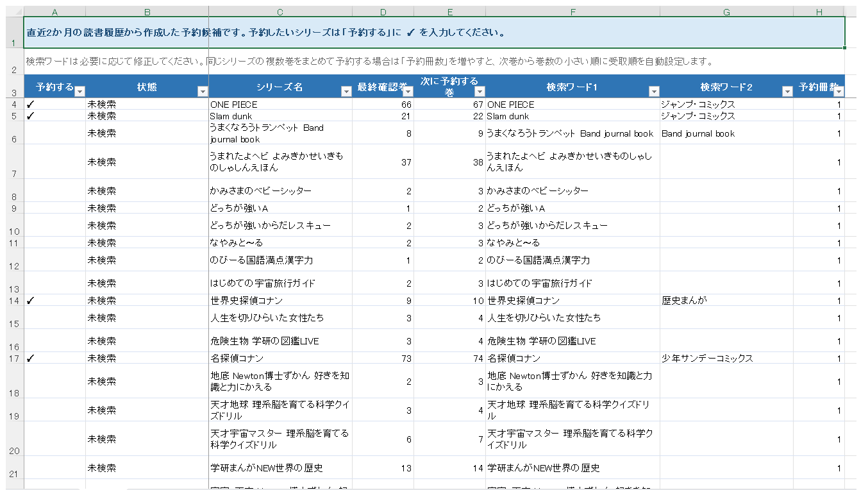Select column D header
Screen dimensions: 868x490
pyautogui.click(x=383, y=12)
